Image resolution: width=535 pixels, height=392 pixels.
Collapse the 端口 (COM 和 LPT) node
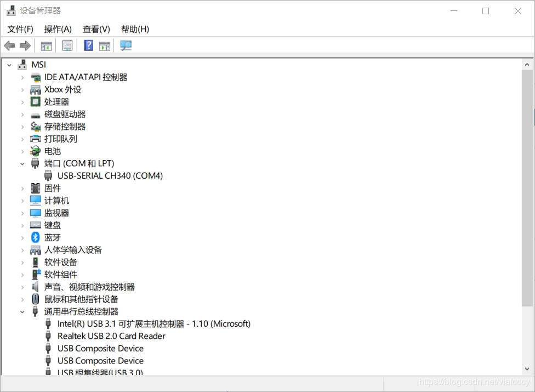click(22, 164)
